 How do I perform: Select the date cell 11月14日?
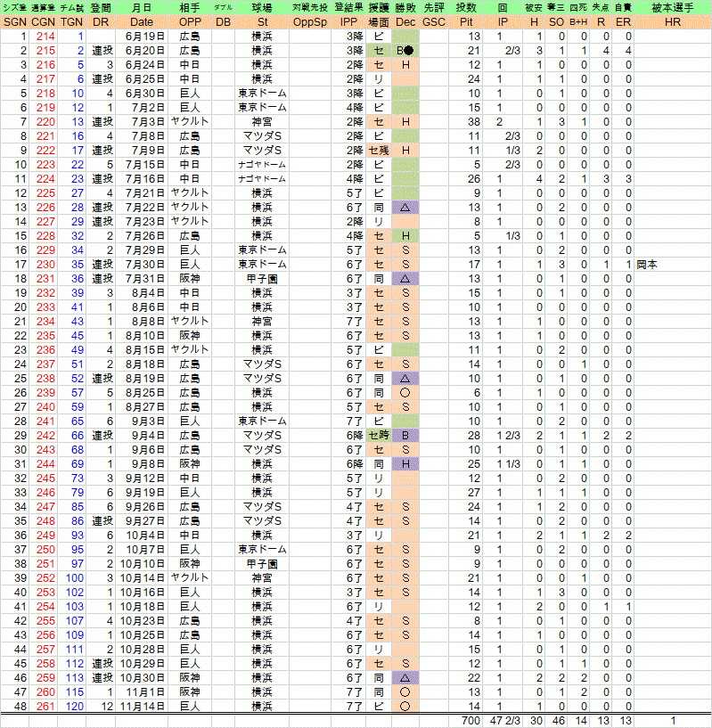[x=142, y=707]
